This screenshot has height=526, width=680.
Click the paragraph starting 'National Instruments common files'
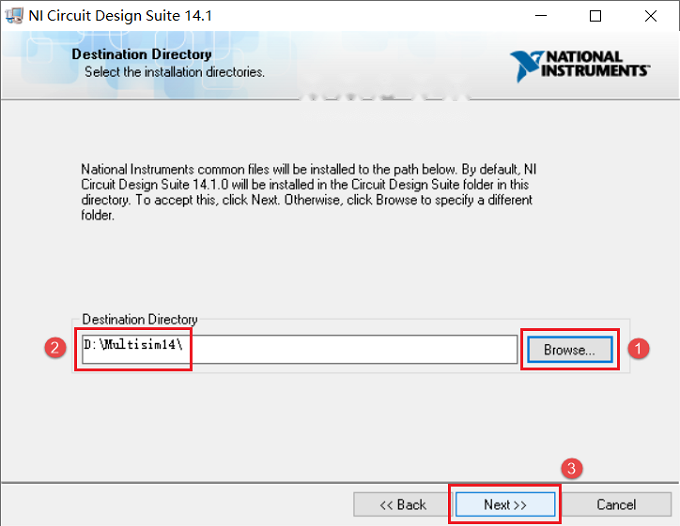coord(309,192)
